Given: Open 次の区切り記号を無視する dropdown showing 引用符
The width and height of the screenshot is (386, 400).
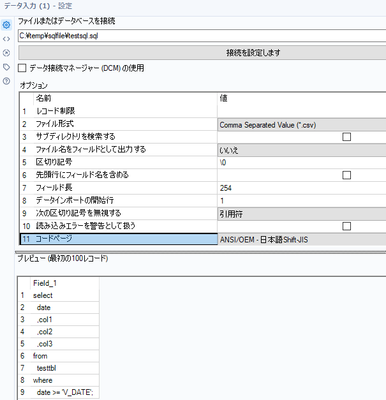Looking at the screenshot, I should pos(302,214).
